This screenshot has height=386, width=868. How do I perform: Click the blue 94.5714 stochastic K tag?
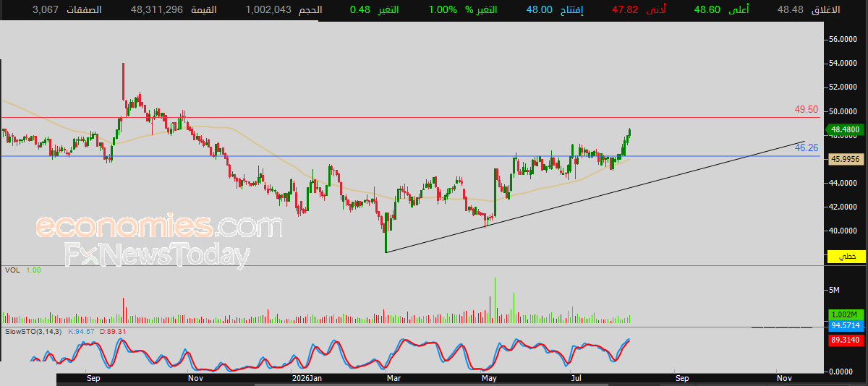[x=846, y=326]
